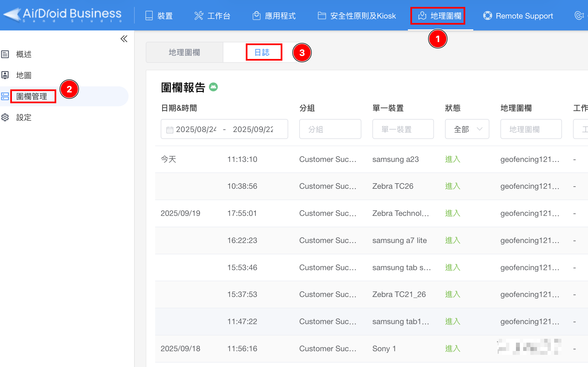Viewport: 588px width, 367px height.
Task: Click the Remote Support lifebuoy icon
Action: coord(487,16)
